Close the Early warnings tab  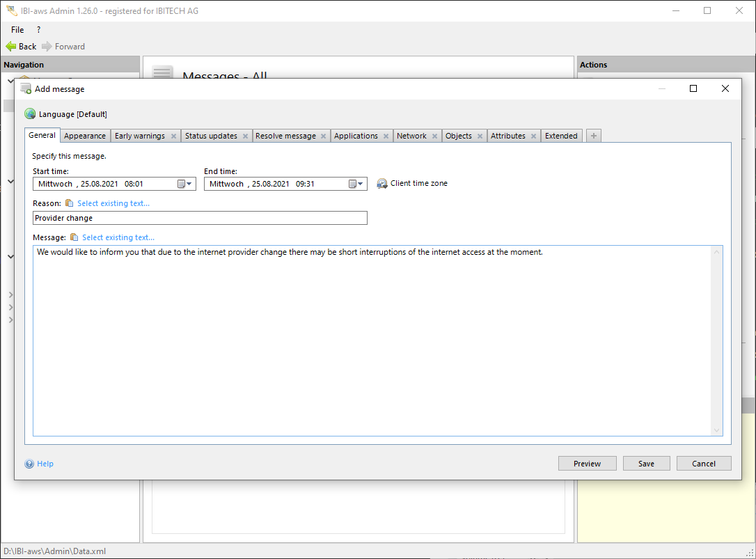point(173,136)
